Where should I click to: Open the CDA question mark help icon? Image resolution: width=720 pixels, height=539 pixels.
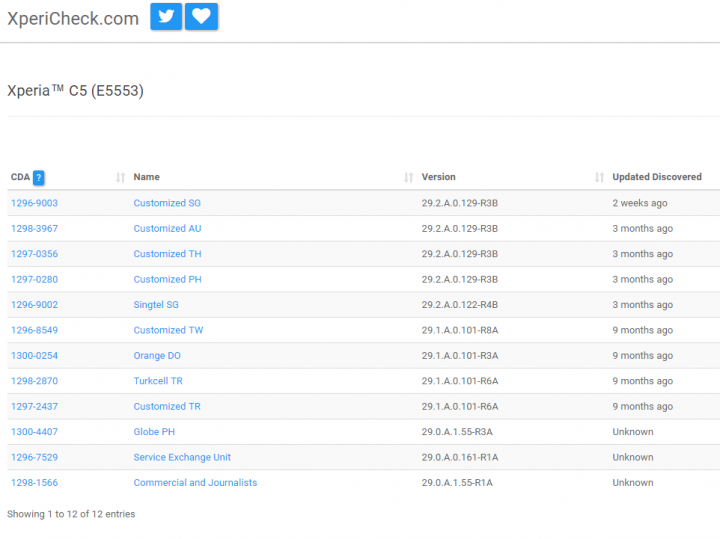point(39,177)
